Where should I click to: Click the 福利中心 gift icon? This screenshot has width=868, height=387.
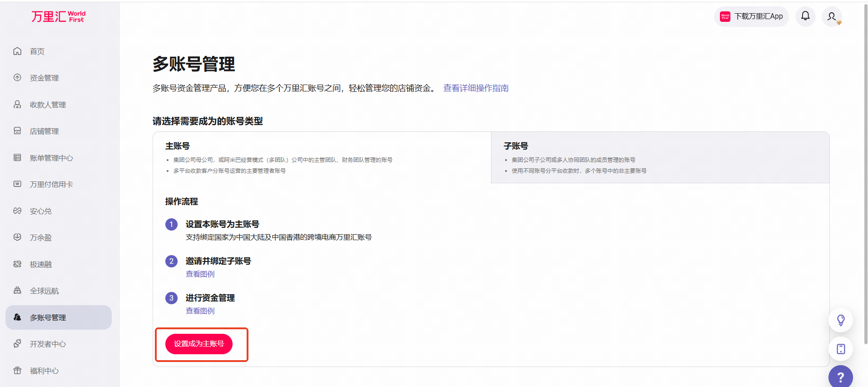pyautogui.click(x=17, y=371)
